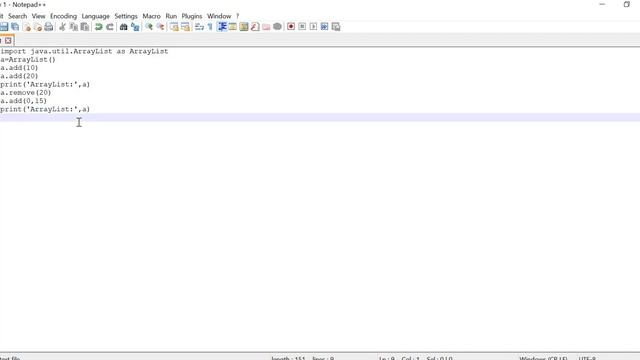Toggle the indent guide icon
Image resolution: width=640 pixels, height=360 pixels.
tap(222, 27)
